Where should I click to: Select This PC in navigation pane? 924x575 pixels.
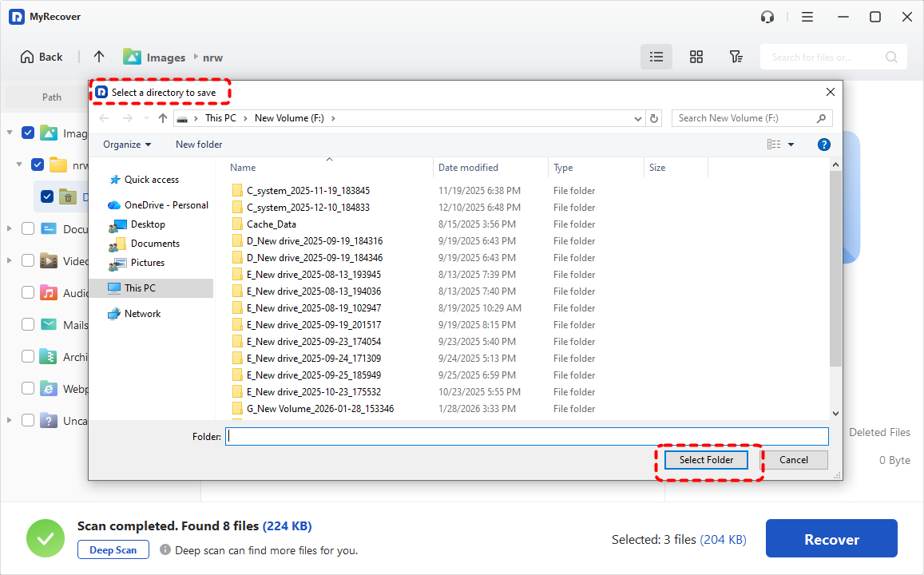[x=140, y=288]
